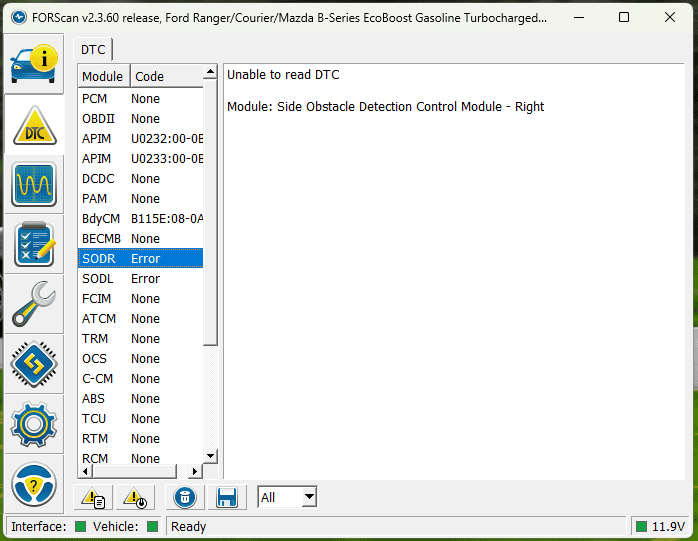Screen dimensions: 698x541
Task: Select the DCDC row
Action: point(141,179)
